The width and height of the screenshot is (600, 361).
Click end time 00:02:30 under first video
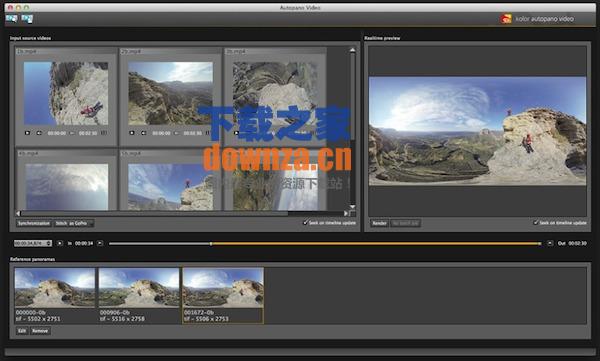click(88, 133)
